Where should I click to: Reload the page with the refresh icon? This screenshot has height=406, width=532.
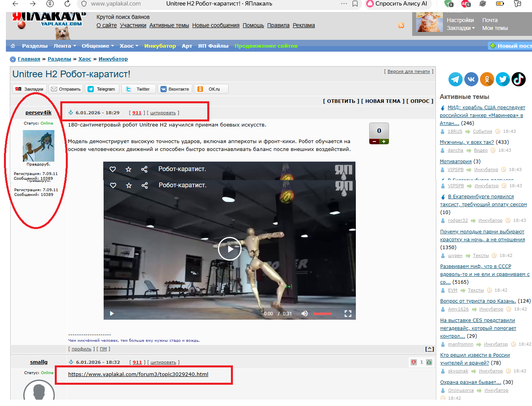pyautogui.click(x=67, y=4)
